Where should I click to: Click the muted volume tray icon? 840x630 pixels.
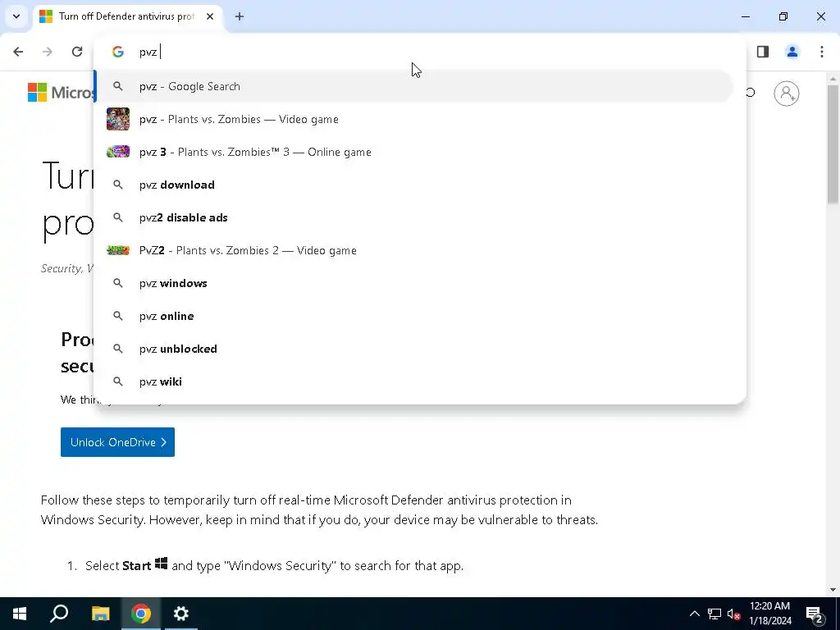coord(734,614)
